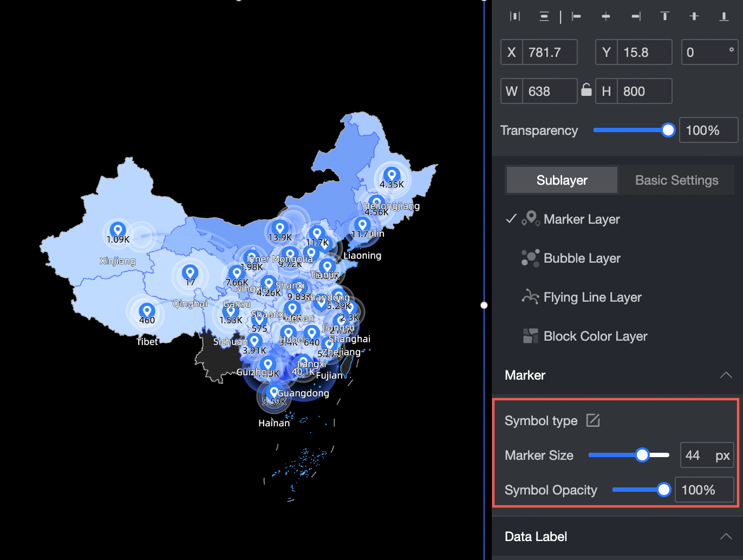Screen dimensions: 743x560
Task: Click the Xinjiang map marker
Action: 118,230
